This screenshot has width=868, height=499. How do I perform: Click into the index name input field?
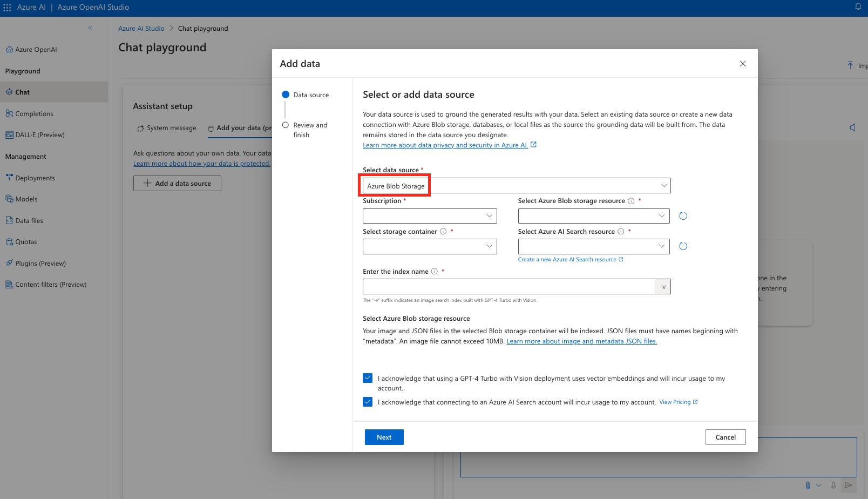(508, 287)
